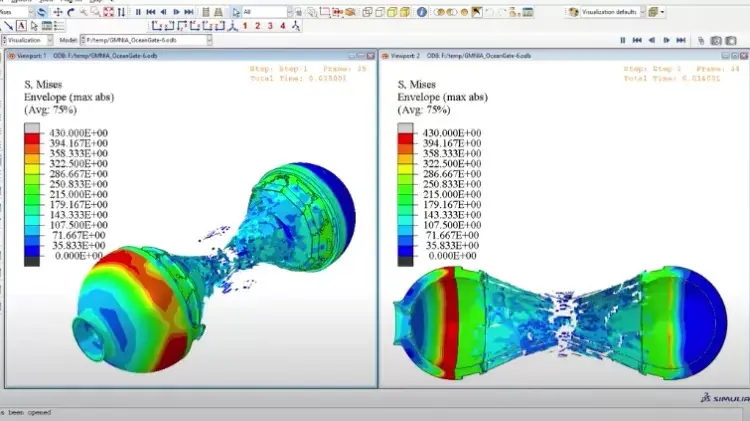Apply user-defined view 2

tap(258, 26)
